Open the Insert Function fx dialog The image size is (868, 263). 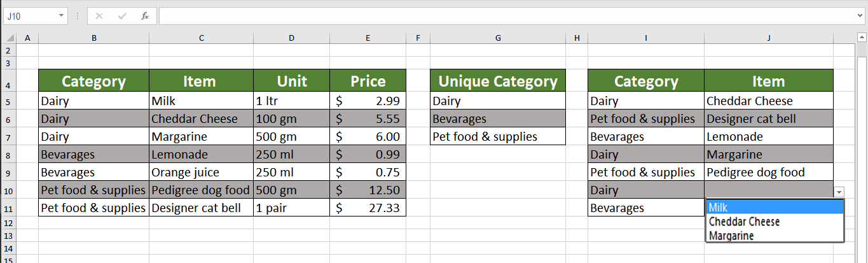pos(145,16)
